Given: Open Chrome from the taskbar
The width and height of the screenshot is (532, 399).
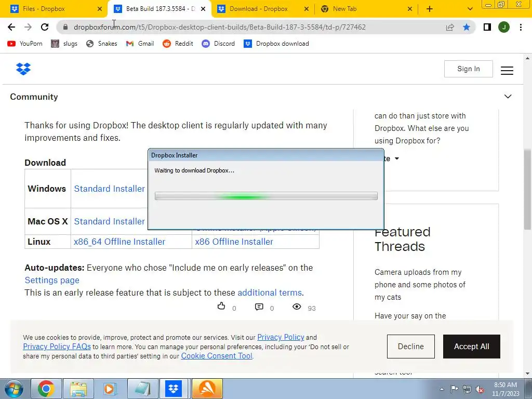Looking at the screenshot, I should click(46, 389).
